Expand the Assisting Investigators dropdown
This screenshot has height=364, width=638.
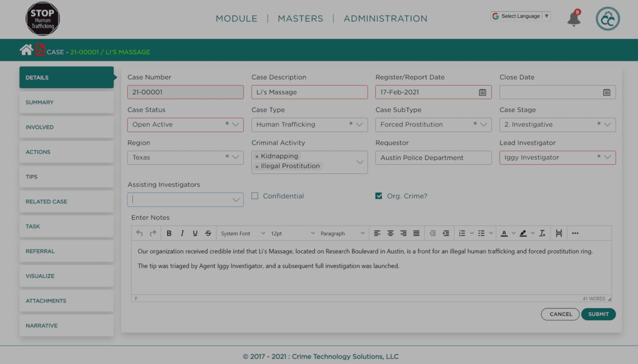(x=236, y=200)
